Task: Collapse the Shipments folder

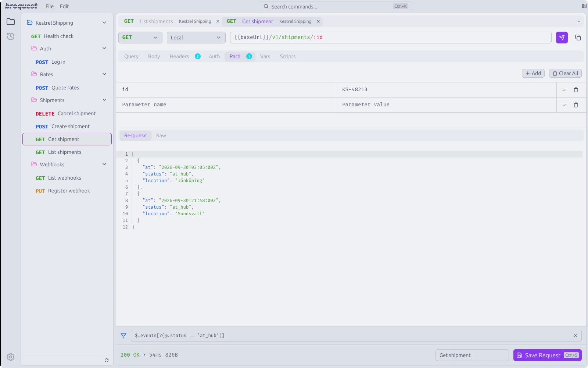Action: click(104, 100)
